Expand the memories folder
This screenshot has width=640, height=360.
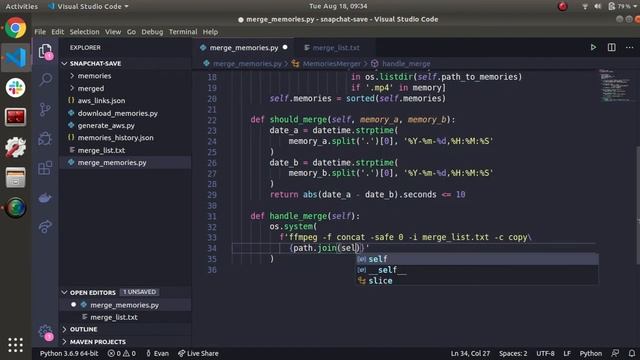(x=94, y=76)
